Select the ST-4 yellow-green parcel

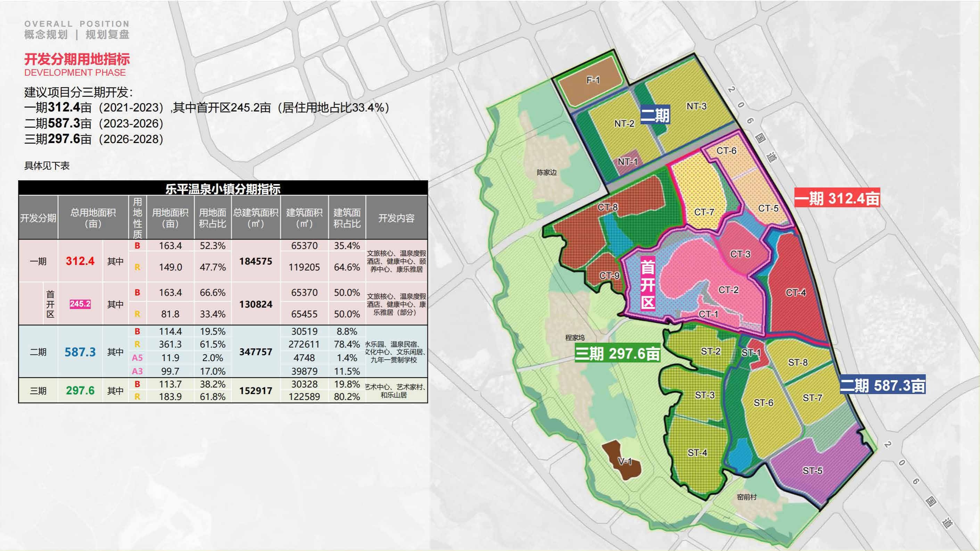pyautogui.click(x=697, y=452)
